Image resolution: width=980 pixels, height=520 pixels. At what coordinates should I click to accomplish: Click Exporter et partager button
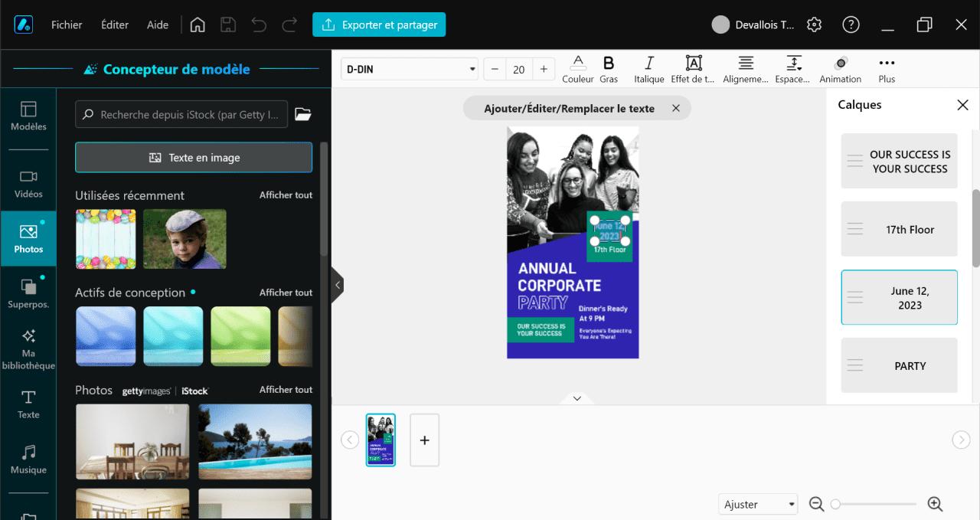pos(379,25)
